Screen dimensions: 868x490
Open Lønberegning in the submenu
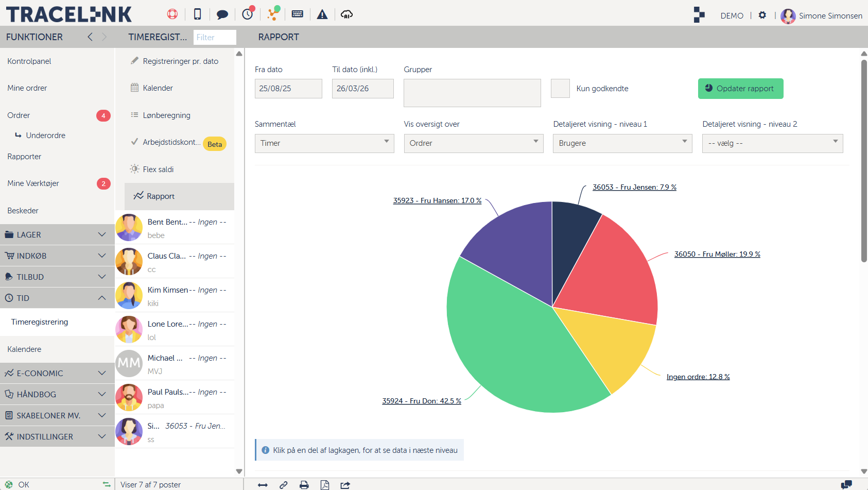[166, 115]
